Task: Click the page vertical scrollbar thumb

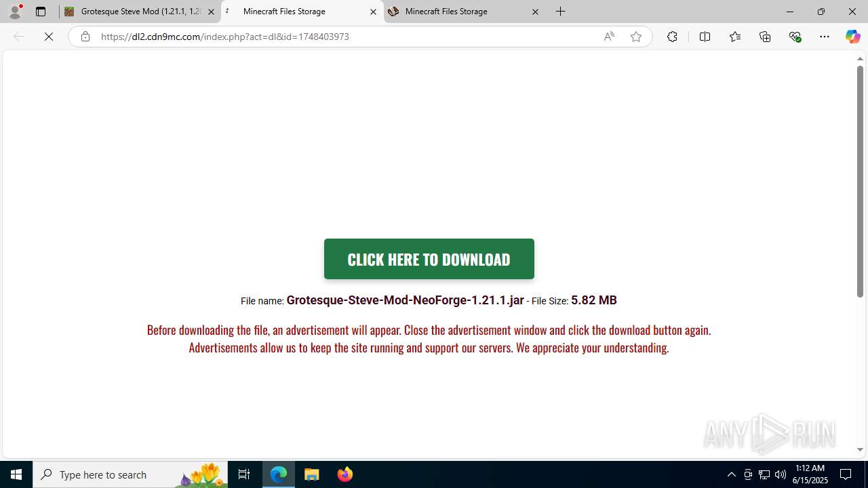Action: (860, 182)
